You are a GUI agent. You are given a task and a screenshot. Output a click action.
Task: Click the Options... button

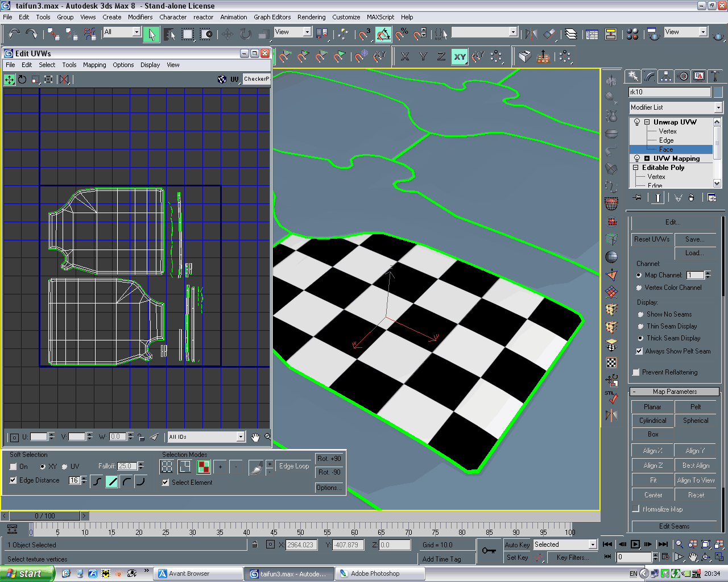[329, 488]
